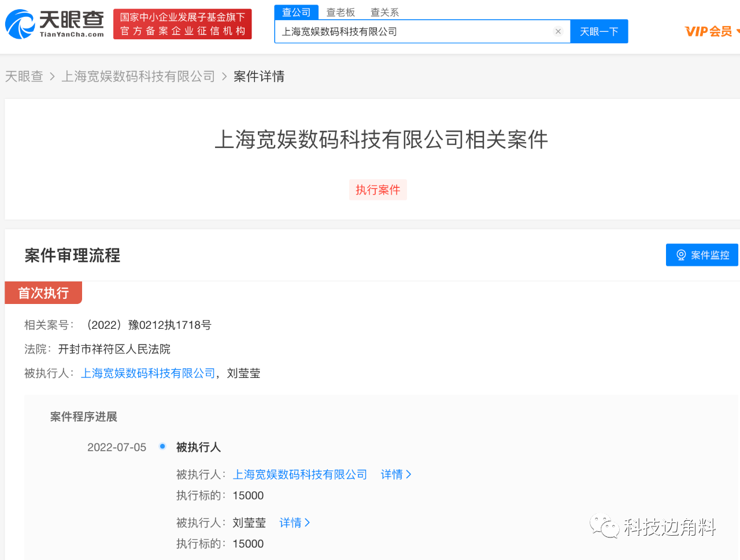The image size is (740, 560).
Task: Click the 天眼一下 search button
Action: [x=599, y=32]
